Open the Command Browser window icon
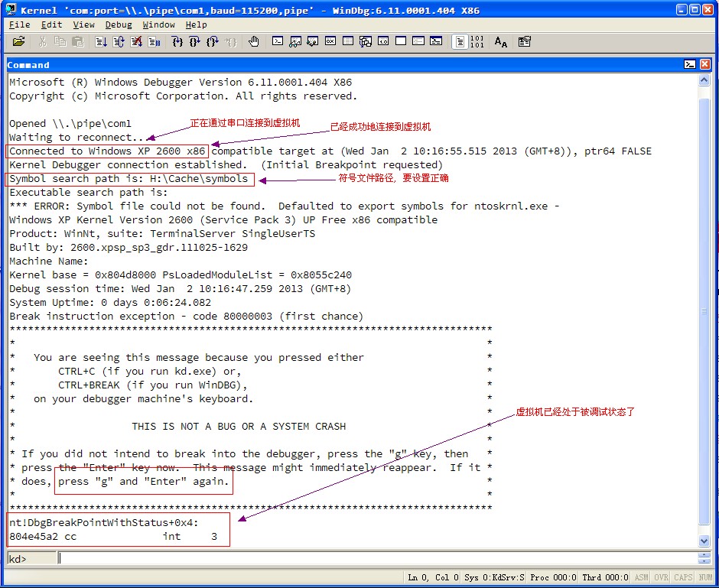The width and height of the screenshot is (719, 588). [436, 41]
